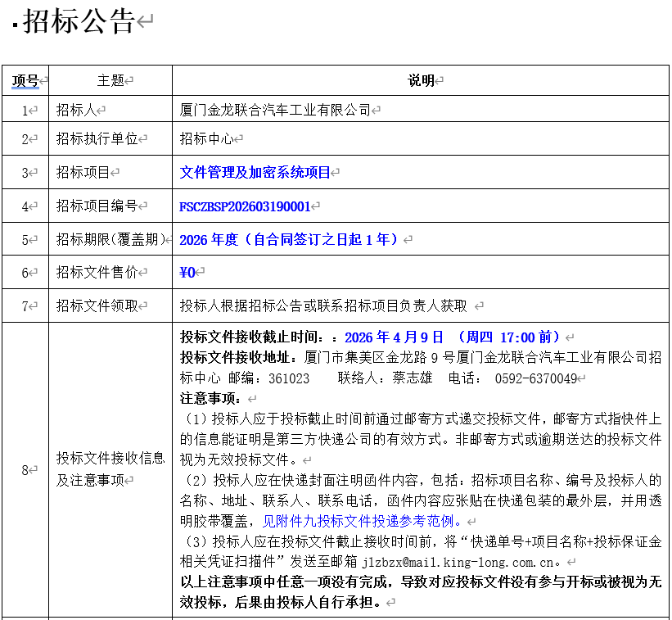Viewport: 672px width, 620px height.
Task: Click the 招标文件售价 subject cell
Action: 97,273
